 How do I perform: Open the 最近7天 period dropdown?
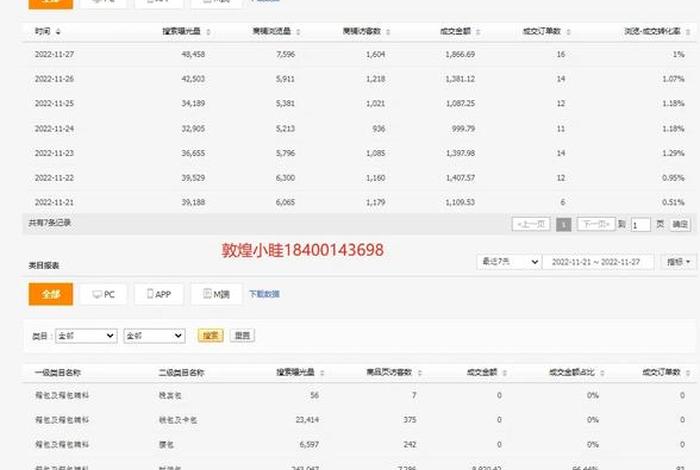(x=509, y=262)
